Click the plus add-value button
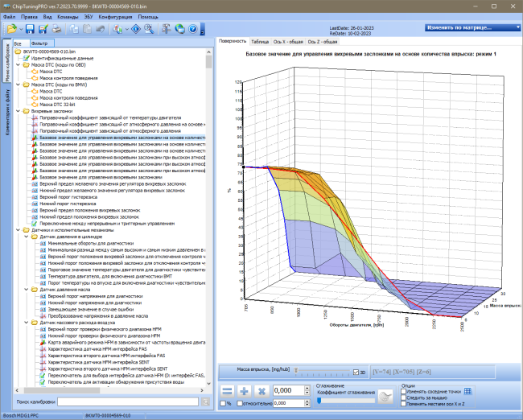This screenshot has height=420, width=523. tap(244, 391)
